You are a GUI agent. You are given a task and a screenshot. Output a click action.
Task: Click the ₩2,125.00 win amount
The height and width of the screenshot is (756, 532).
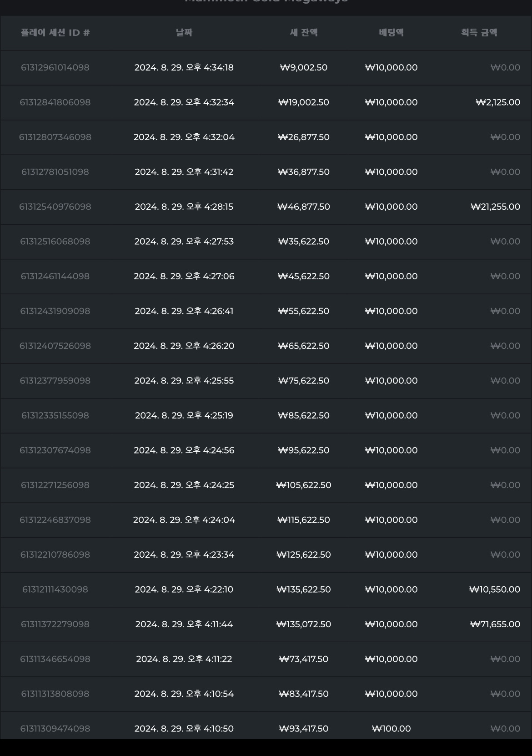498,102
